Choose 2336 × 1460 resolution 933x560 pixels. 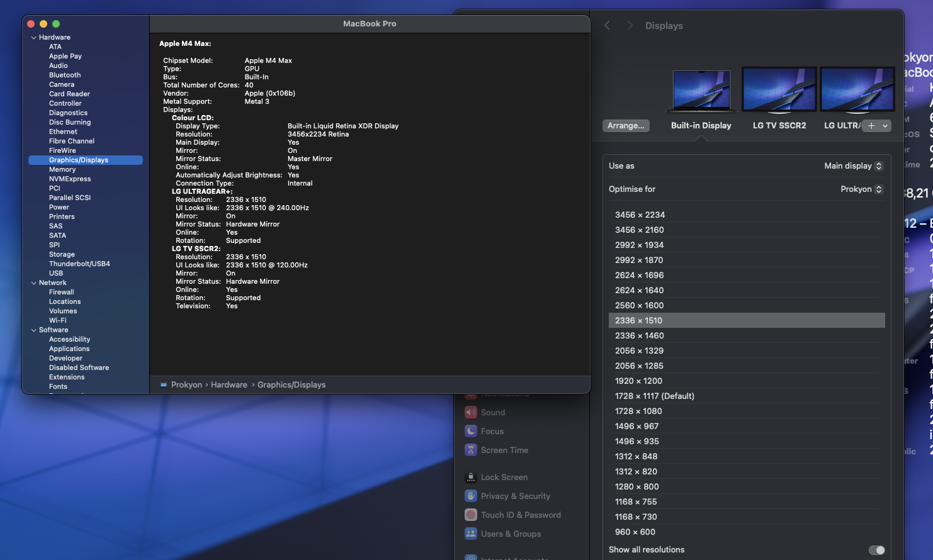click(x=747, y=335)
